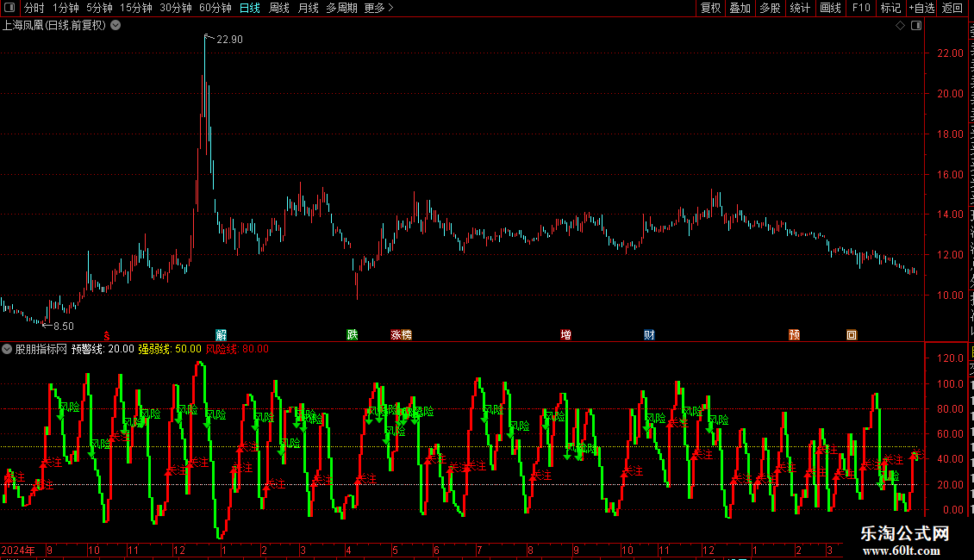Expand the 更多 periods menu

(378, 8)
